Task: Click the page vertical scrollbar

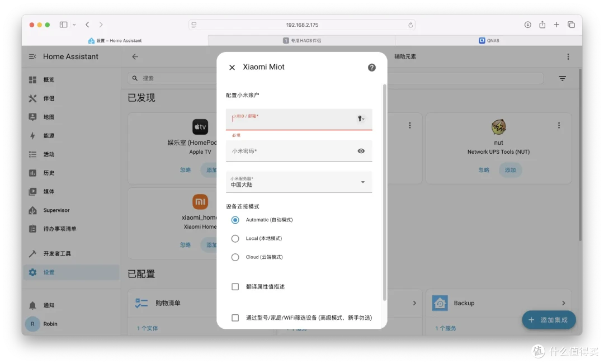Action: 580,155
